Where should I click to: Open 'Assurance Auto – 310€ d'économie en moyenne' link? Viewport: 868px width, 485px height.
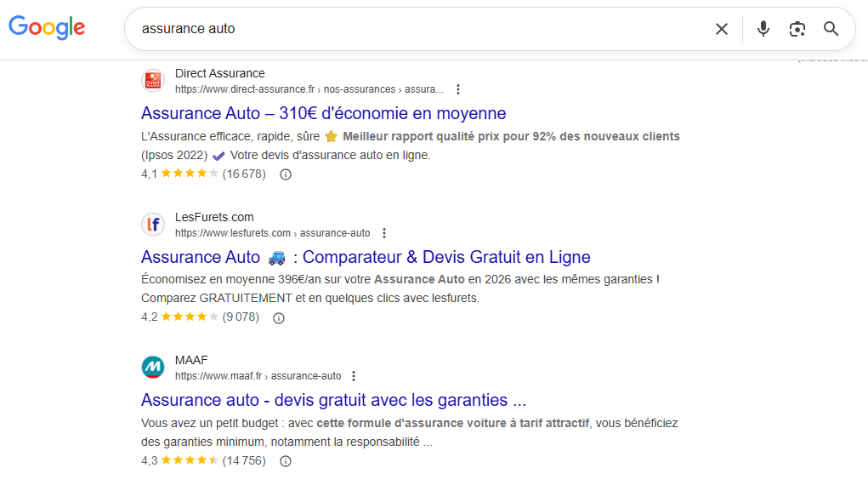tap(323, 113)
